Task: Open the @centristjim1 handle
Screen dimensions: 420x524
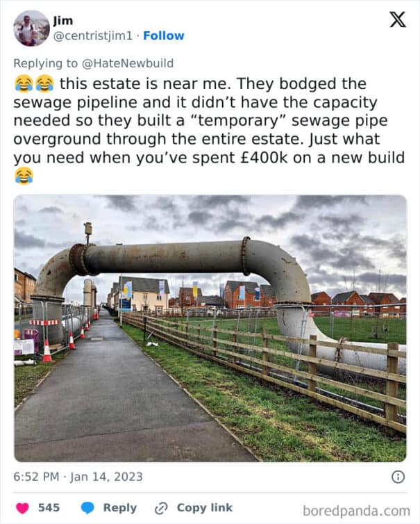Action: [x=93, y=35]
